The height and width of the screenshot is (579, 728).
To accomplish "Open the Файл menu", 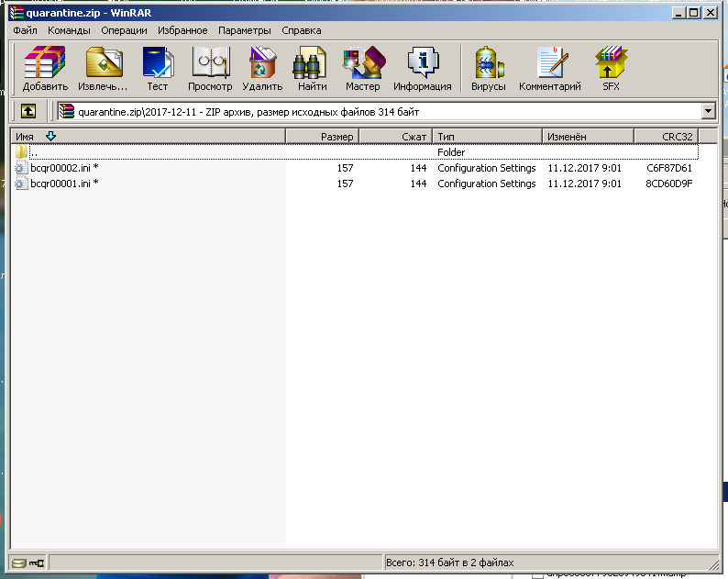I will click(25, 30).
